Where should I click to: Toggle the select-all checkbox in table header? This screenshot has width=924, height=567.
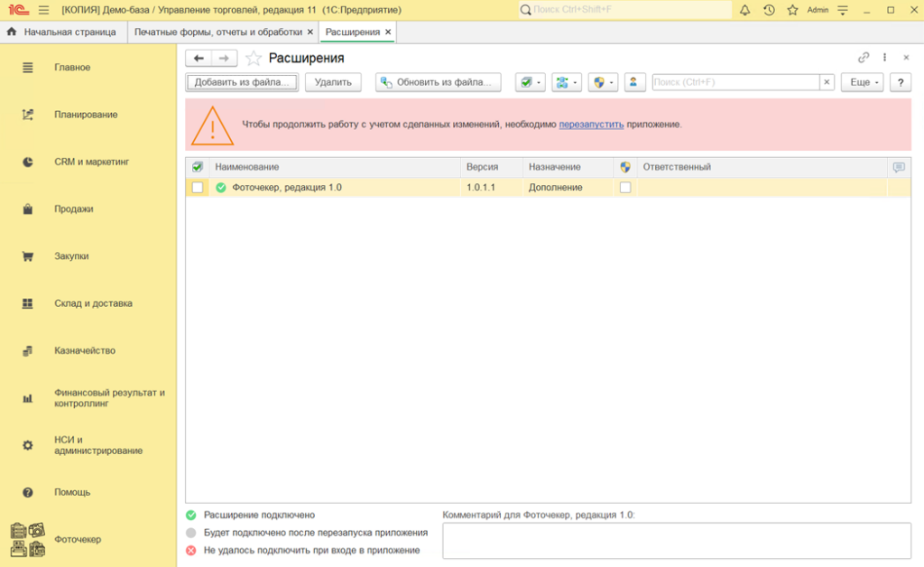pos(198,167)
